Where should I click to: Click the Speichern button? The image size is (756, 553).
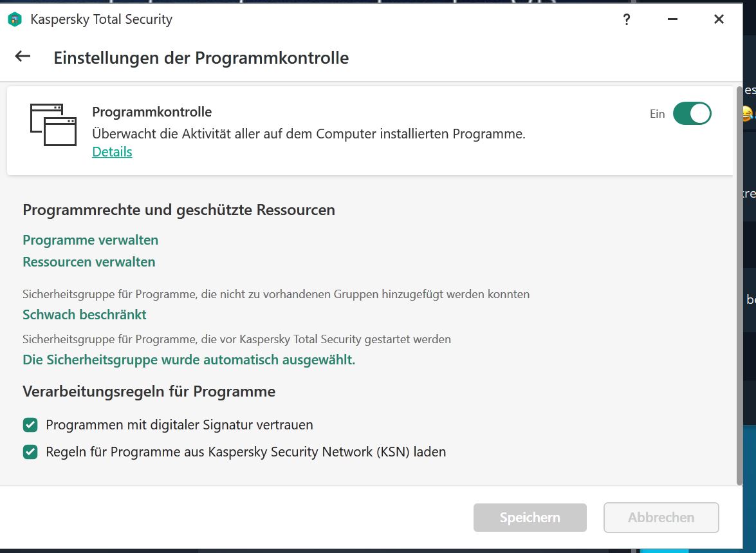pos(530,518)
